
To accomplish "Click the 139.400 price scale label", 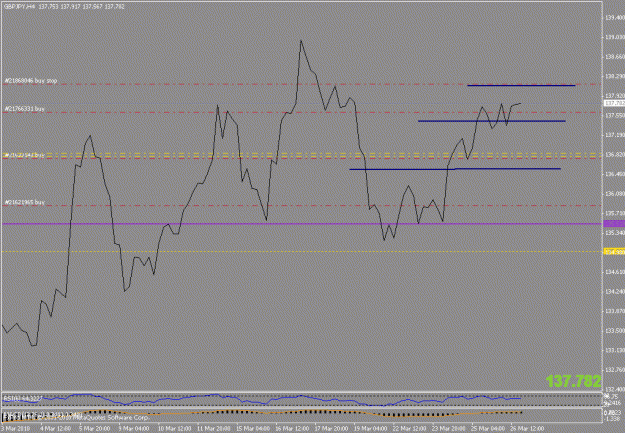I will click(615, 18).
